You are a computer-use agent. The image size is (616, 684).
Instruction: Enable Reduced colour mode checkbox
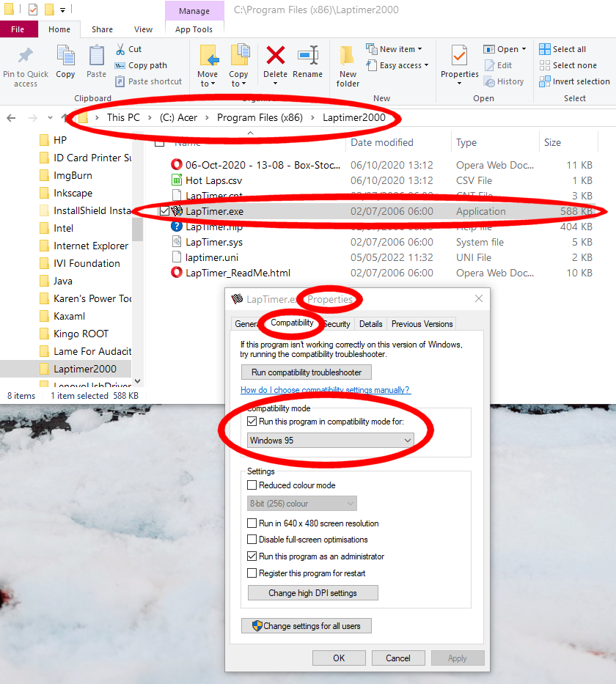tap(252, 485)
